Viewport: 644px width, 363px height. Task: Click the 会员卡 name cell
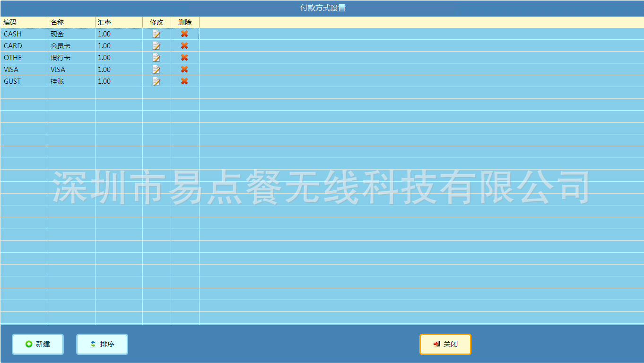(x=71, y=46)
